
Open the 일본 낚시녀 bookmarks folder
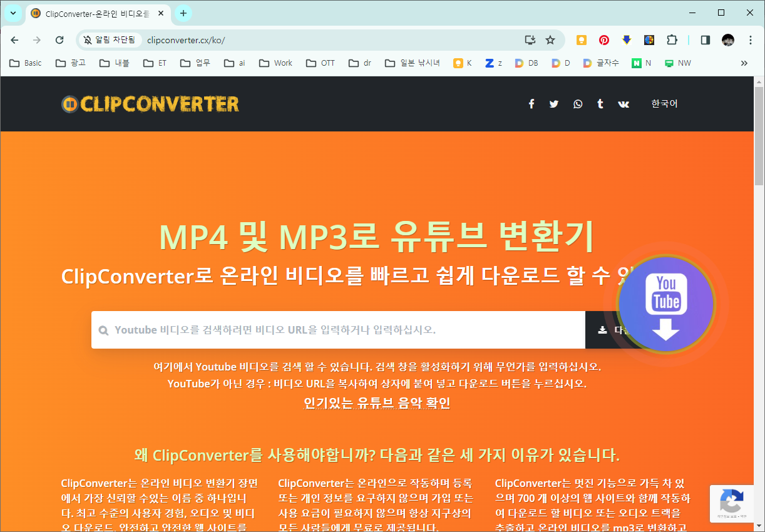tap(412, 63)
